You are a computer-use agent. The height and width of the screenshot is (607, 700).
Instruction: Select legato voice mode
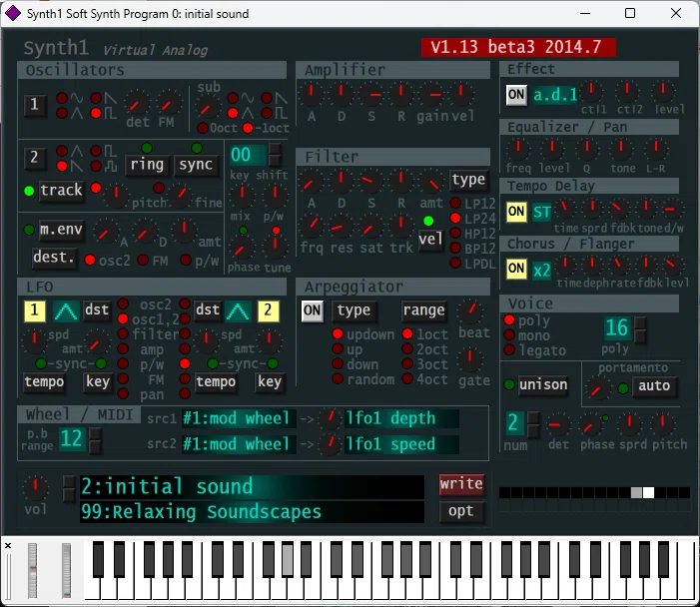509,349
